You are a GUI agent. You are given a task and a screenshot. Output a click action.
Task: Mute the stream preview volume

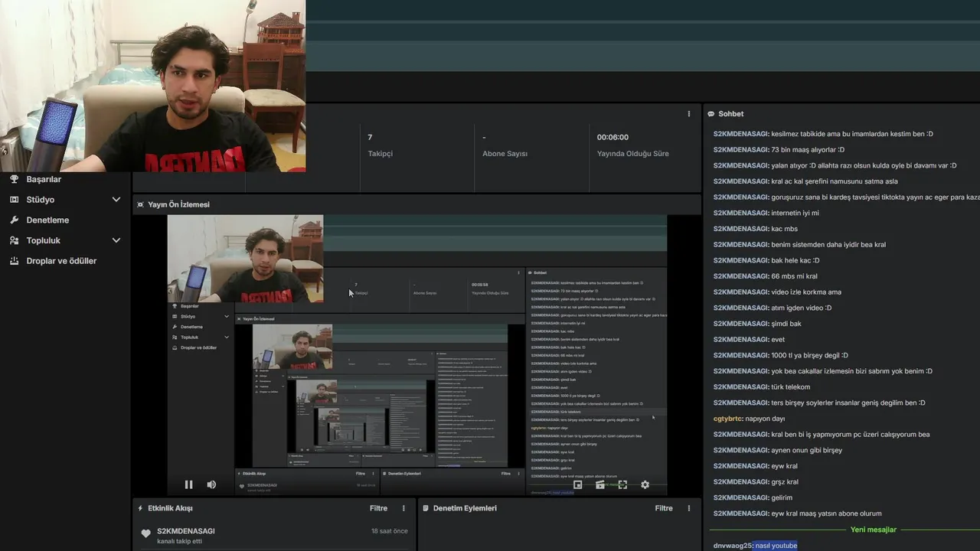point(211,484)
